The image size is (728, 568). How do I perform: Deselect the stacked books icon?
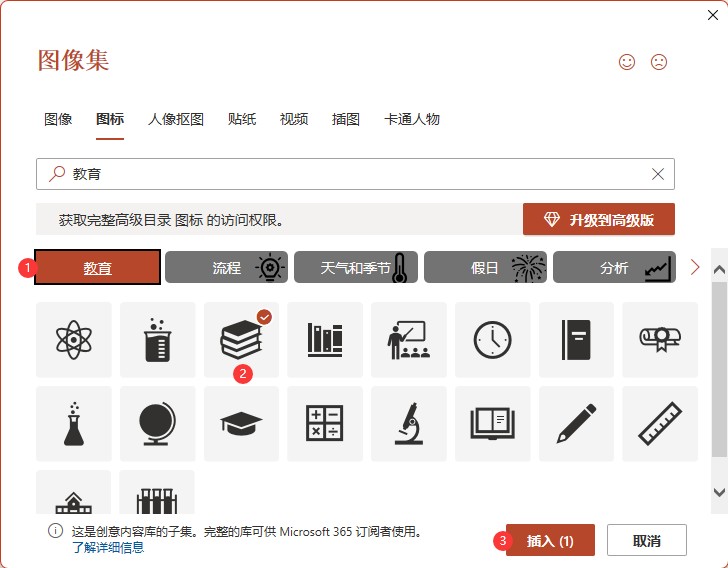pyautogui.click(x=241, y=339)
